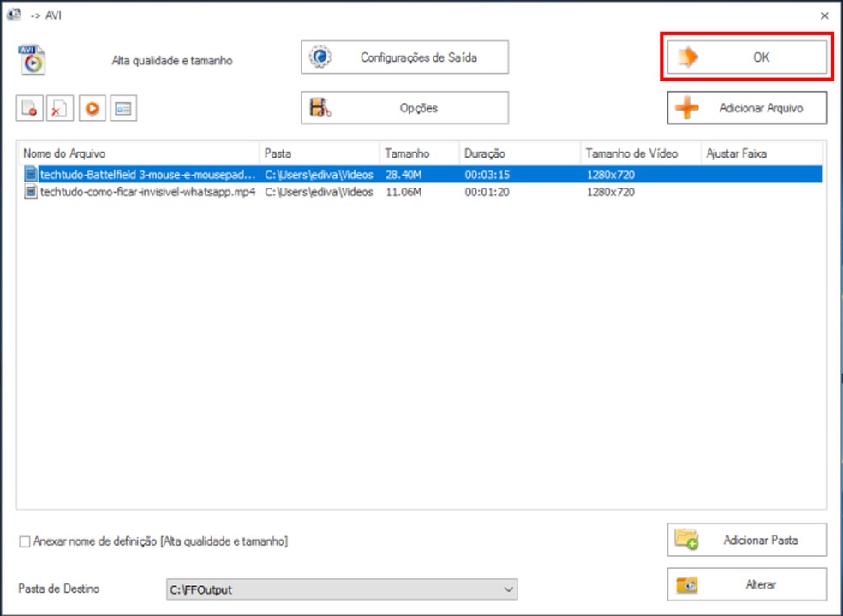The height and width of the screenshot is (616, 843).
Task: Click the AVI format file icon
Action: coord(32,60)
